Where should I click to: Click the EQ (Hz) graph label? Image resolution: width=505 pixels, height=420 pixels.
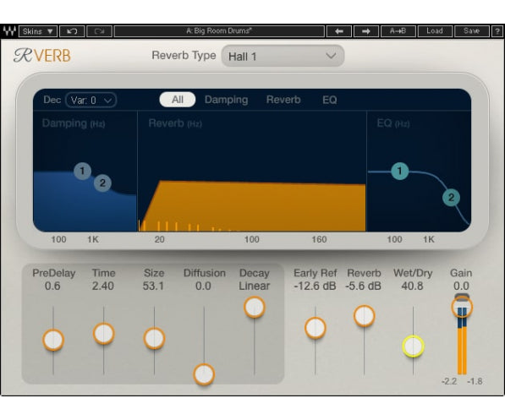point(393,123)
